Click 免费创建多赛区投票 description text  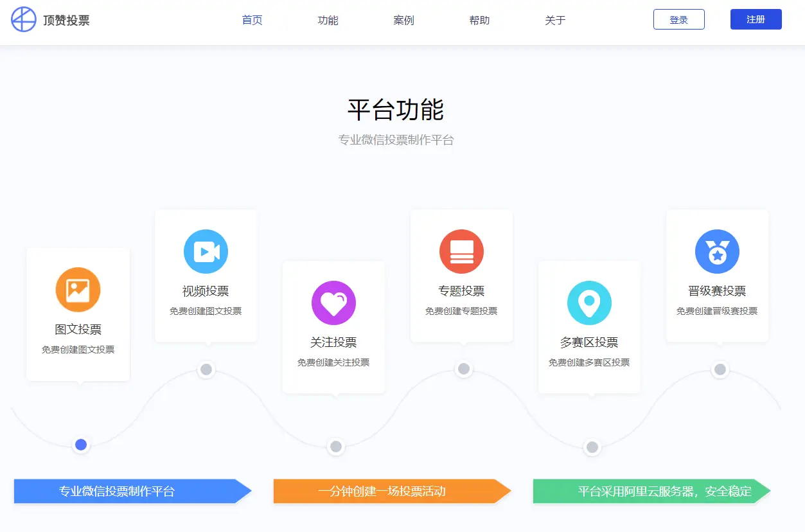[589, 362]
